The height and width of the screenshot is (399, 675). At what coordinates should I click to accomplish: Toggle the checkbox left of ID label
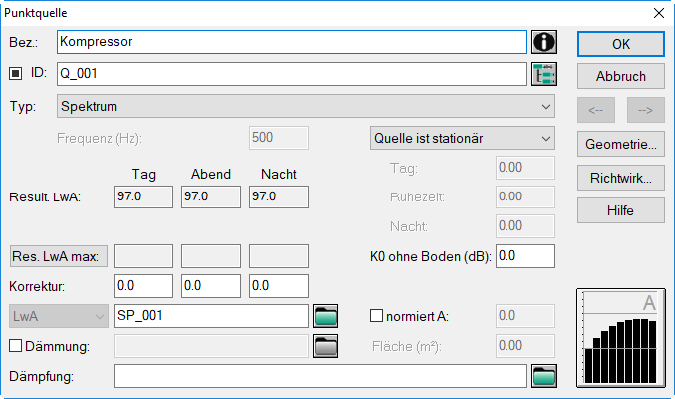[x=15, y=74]
